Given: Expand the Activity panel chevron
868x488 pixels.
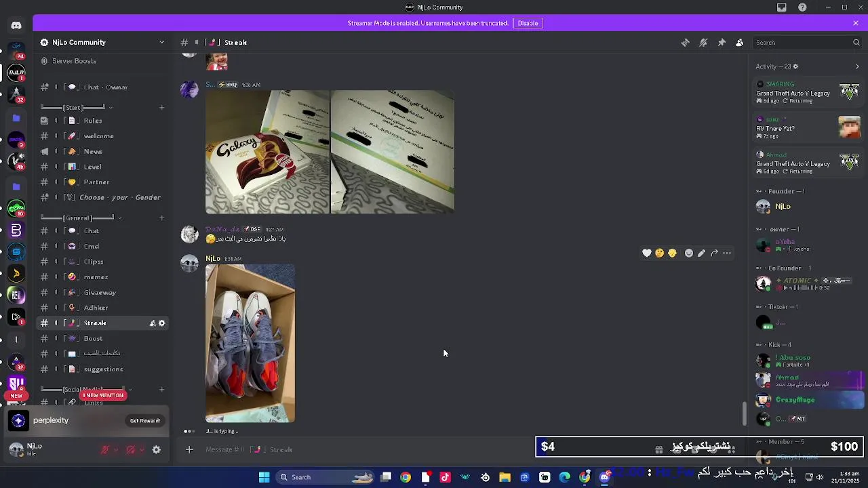Looking at the screenshot, I should click(x=857, y=66).
